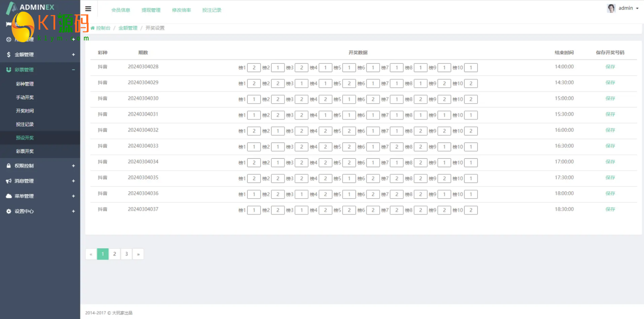Click the previous page « arrow
Viewport: 644px width, 319px height.
pyautogui.click(x=91, y=254)
